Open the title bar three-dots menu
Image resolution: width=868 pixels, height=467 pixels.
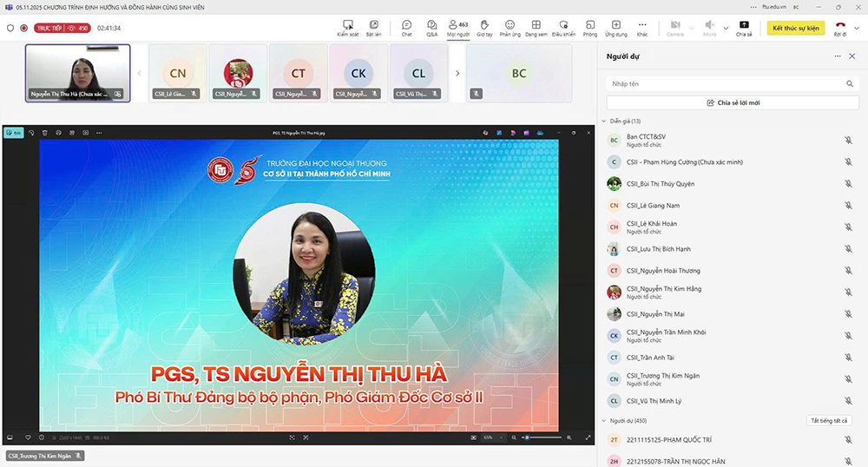pos(753,7)
